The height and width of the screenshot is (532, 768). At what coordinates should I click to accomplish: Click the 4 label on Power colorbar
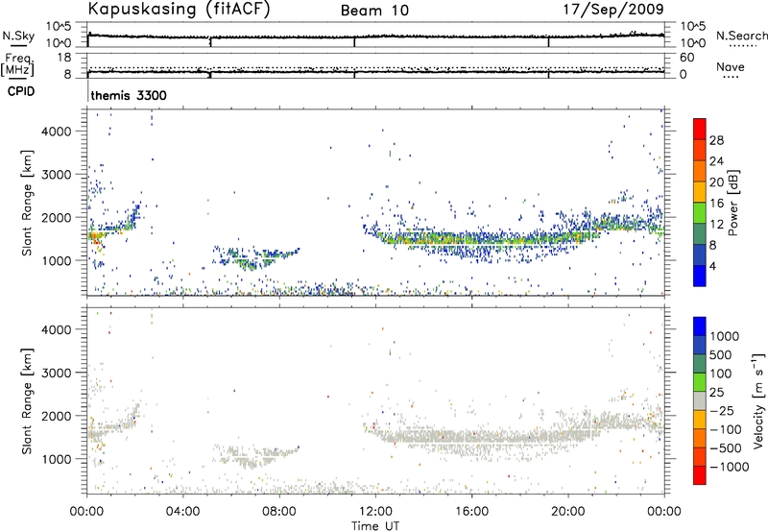point(712,266)
